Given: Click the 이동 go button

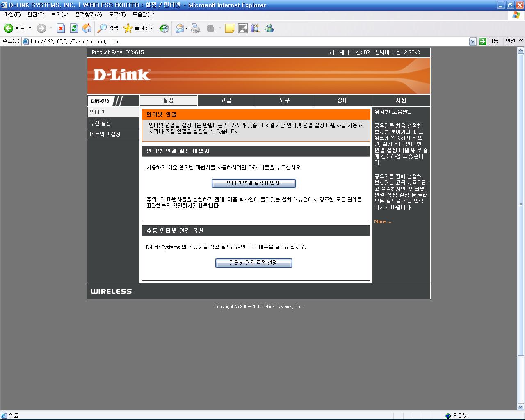Looking at the screenshot, I should click(x=488, y=41).
